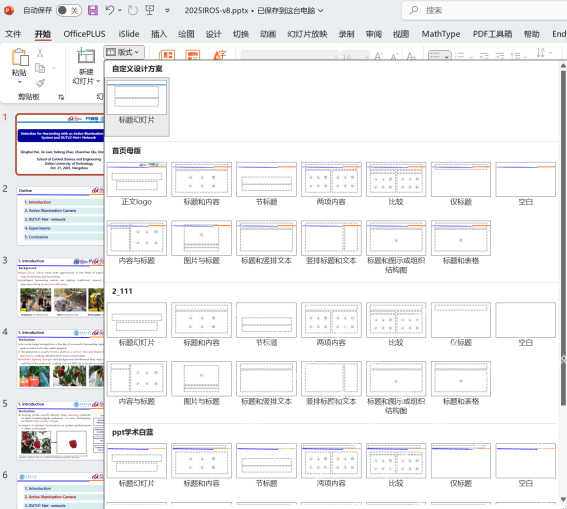The width and height of the screenshot is (567, 509).
Task: Choose 内容与标题 layout under 首页母版
Action: click(x=137, y=243)
